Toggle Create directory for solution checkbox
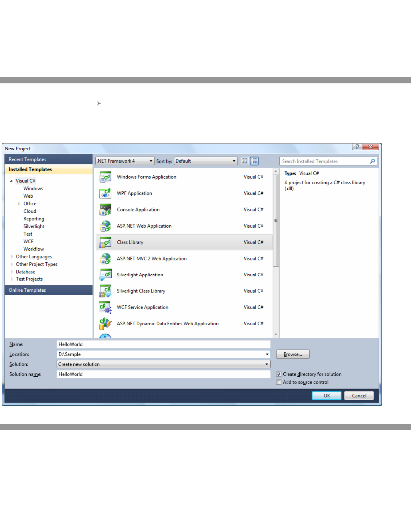This screenshot has width=411, height=532. [x=279, y=374]
